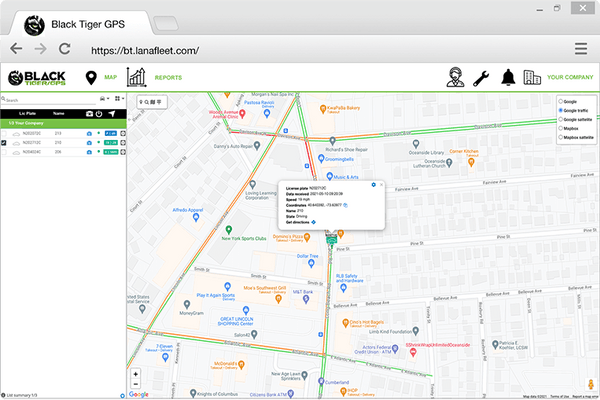Click the Name column header

pos(59,114)
